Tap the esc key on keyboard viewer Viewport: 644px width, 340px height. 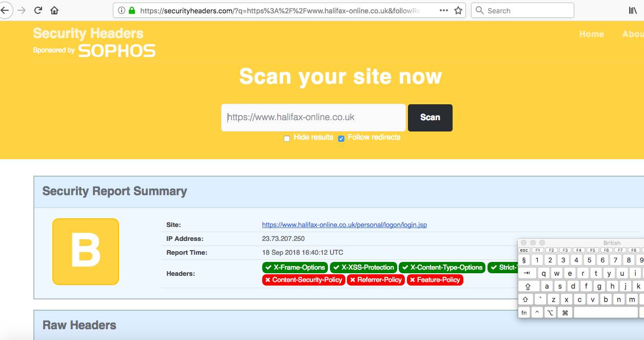coord(524,250)
